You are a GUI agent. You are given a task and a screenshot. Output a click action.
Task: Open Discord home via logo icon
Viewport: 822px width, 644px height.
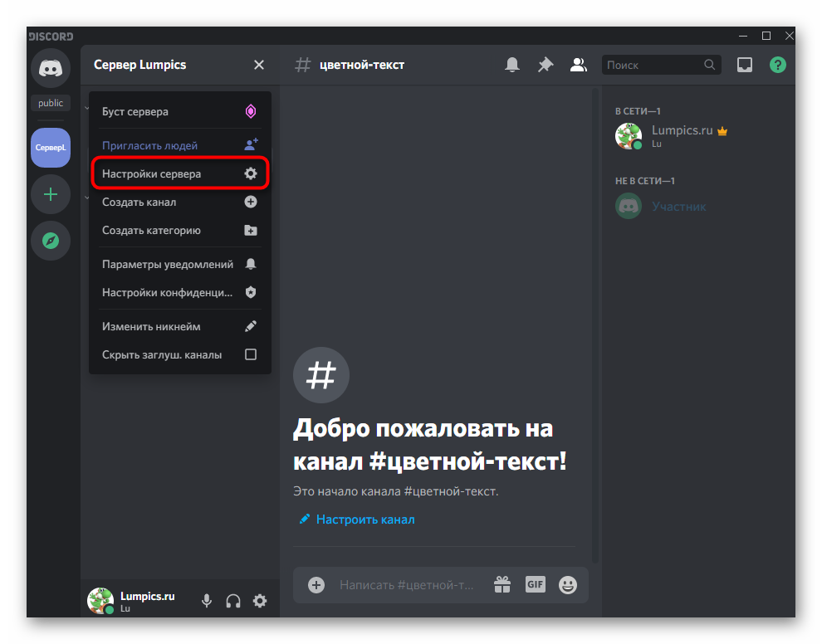51,68
